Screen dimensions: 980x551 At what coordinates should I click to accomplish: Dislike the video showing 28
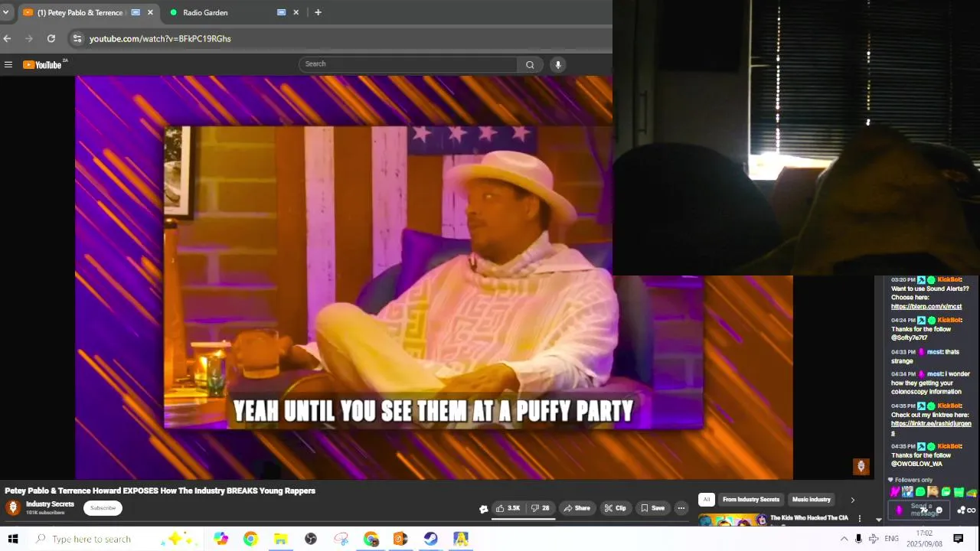coord(541,508)
